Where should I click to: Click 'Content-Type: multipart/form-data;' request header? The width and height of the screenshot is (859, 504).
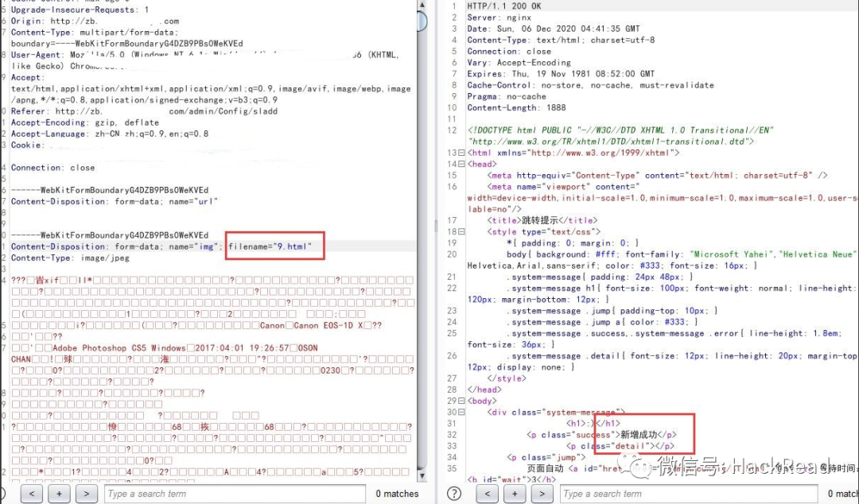pyautogui.click(x=94, y=33)
